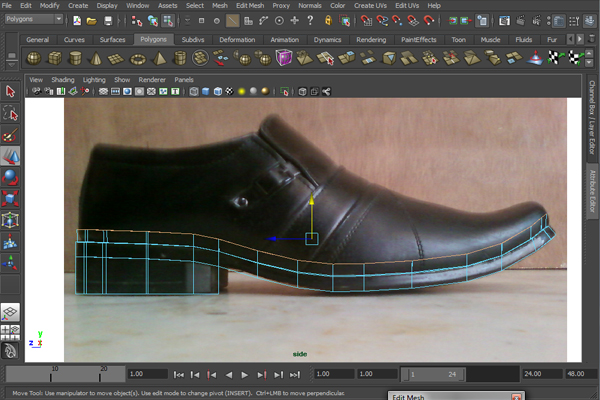Viewport: 600px width, 400px height.
Task: Switch to the Rendering shelf tab
Action: pyautogui.click(x=371, y=39)
